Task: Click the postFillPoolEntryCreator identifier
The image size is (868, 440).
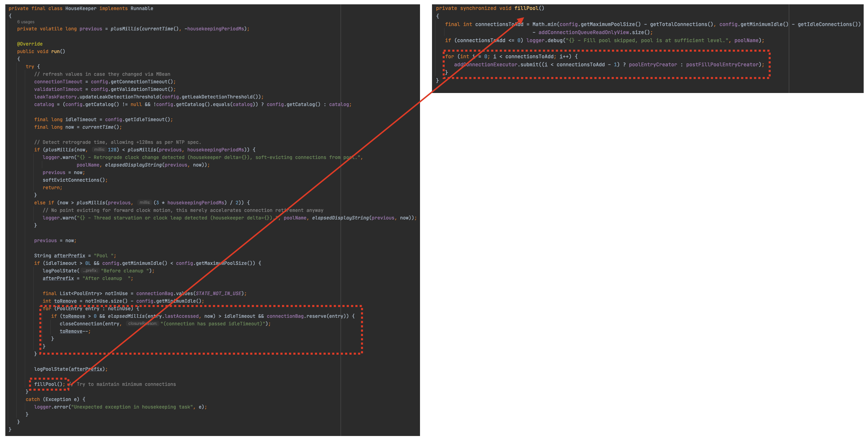Action: pyautogui.click(x=722, y=65)
